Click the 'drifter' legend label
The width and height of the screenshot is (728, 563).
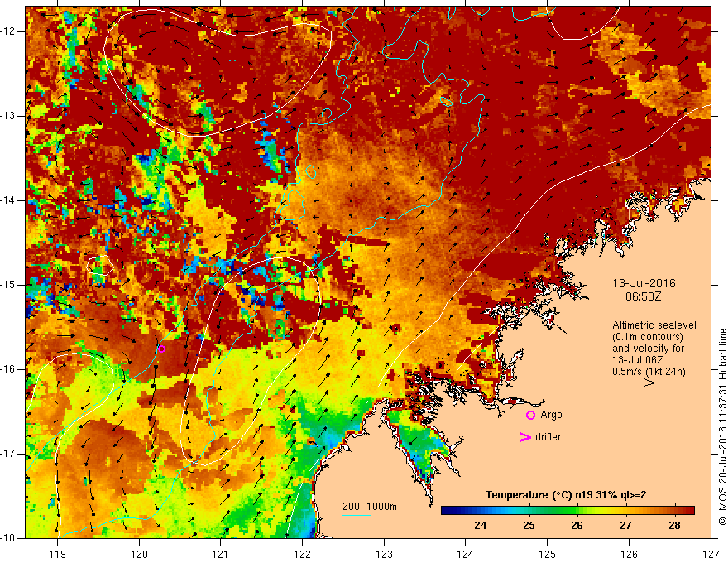[x=548, y=437]
